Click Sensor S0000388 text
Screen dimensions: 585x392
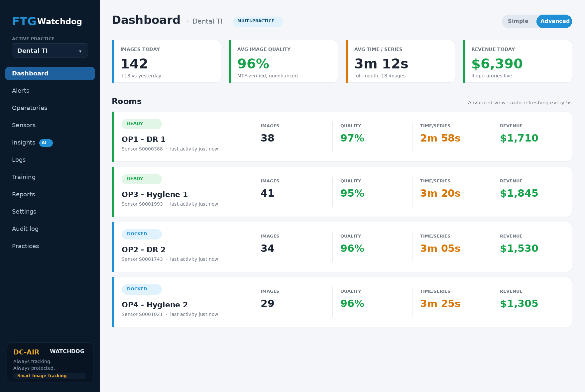click(x=142, y=149)
